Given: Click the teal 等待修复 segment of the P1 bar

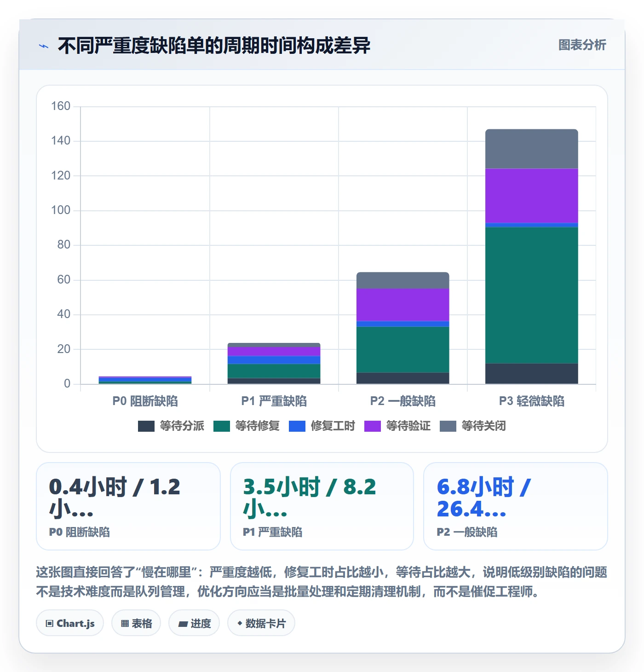Looking at the screenshot, I should point(274,371).
